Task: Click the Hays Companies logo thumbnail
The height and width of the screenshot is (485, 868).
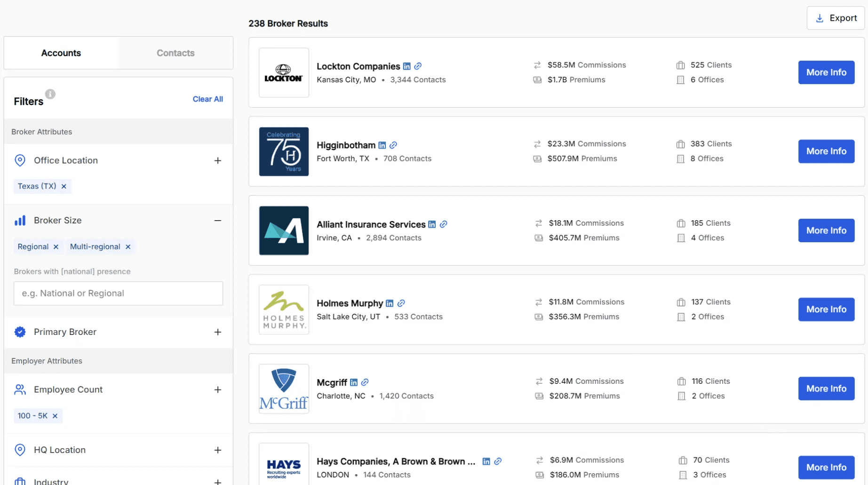Action: click(284, 464)
